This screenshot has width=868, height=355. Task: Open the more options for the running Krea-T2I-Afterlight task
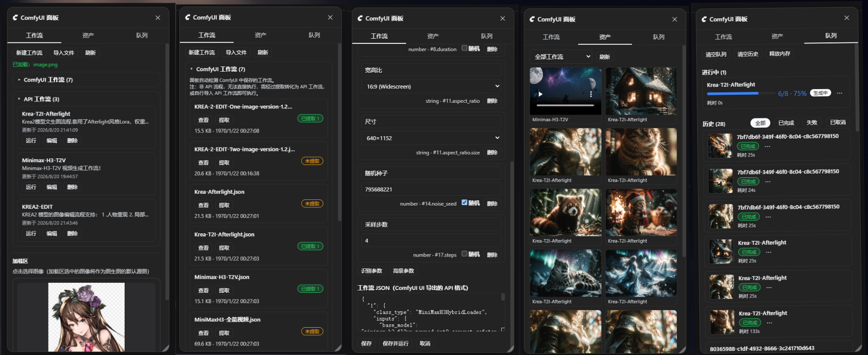click(x=840, y=93)
